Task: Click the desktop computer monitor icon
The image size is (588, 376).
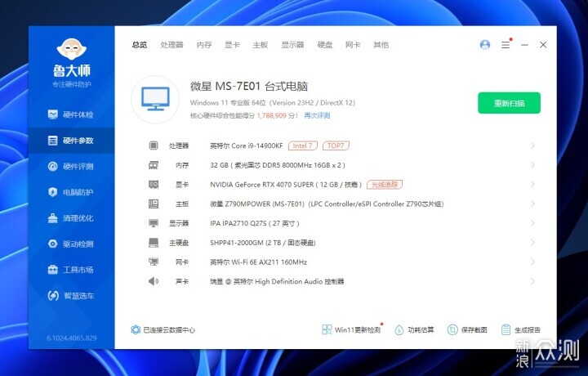Action: click(x=155, y=99)
